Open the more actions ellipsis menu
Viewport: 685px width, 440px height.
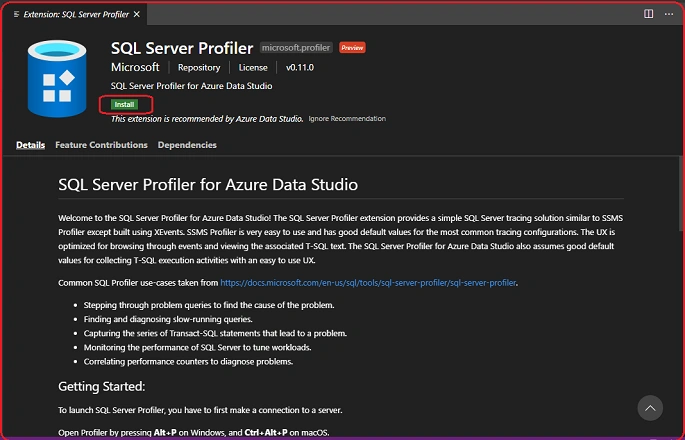[x=668, y=14]
